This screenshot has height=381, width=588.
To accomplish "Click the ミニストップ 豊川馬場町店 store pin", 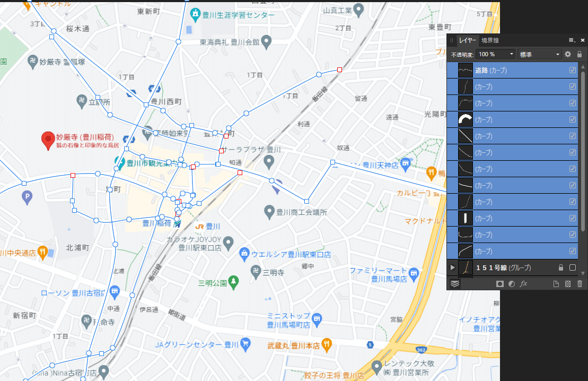I will (x=317, y=320).
